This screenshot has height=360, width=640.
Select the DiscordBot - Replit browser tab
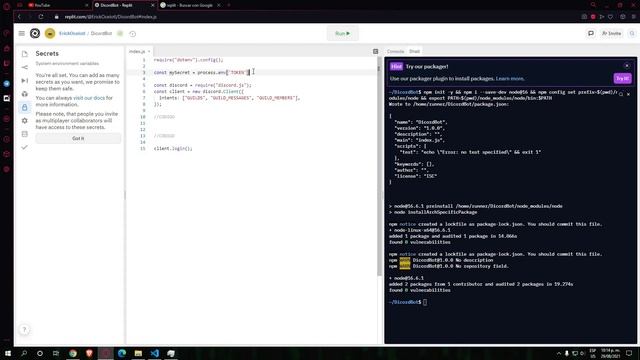coord(124,5)
